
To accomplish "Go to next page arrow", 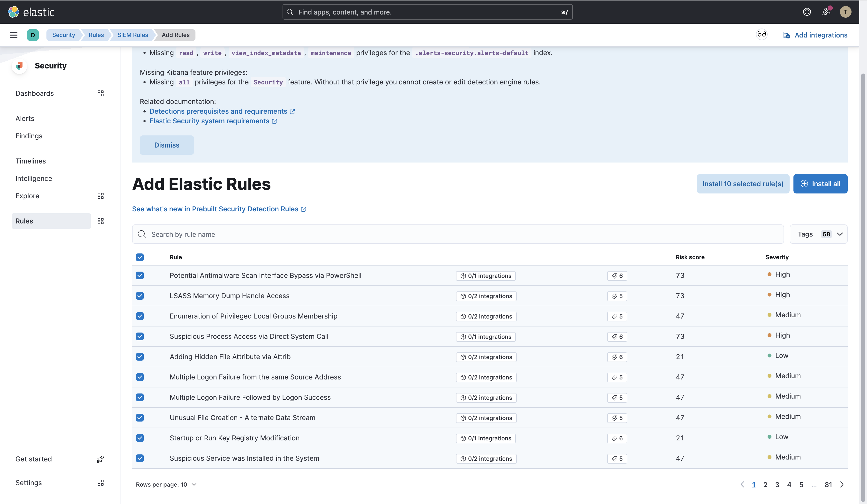I will [x=842, y=485].
